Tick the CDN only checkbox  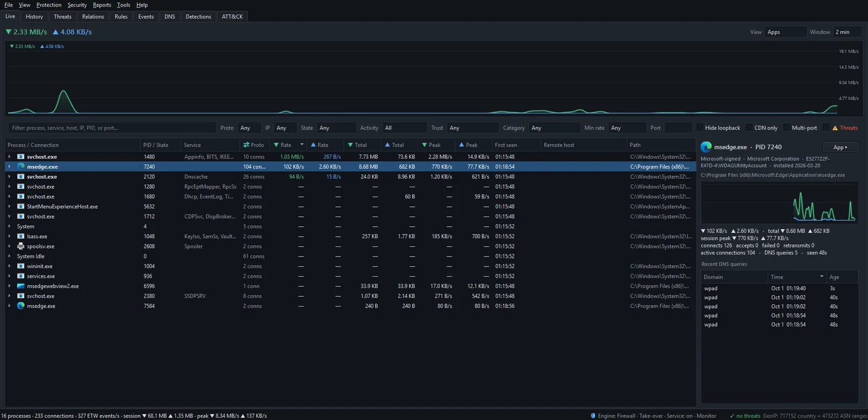tap(749, 128)
